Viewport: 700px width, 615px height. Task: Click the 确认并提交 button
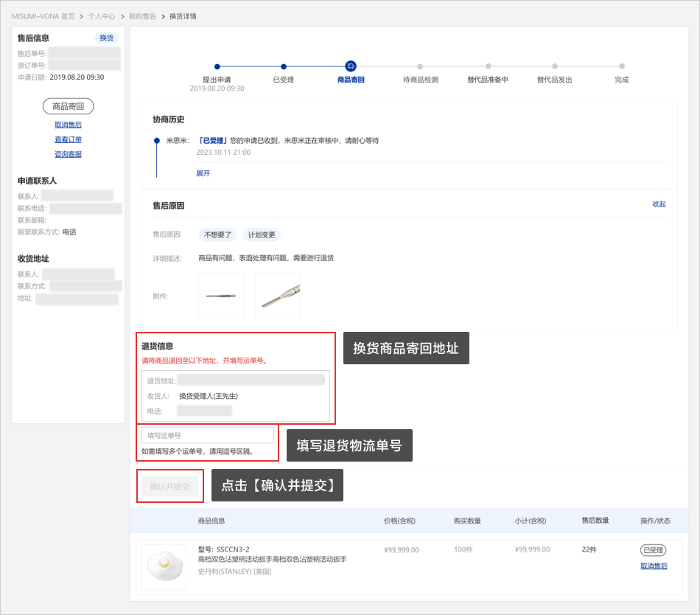click(170, 487)
